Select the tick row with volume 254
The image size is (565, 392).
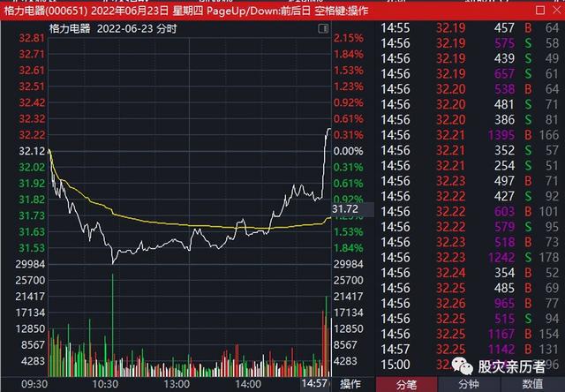(470, 166)
